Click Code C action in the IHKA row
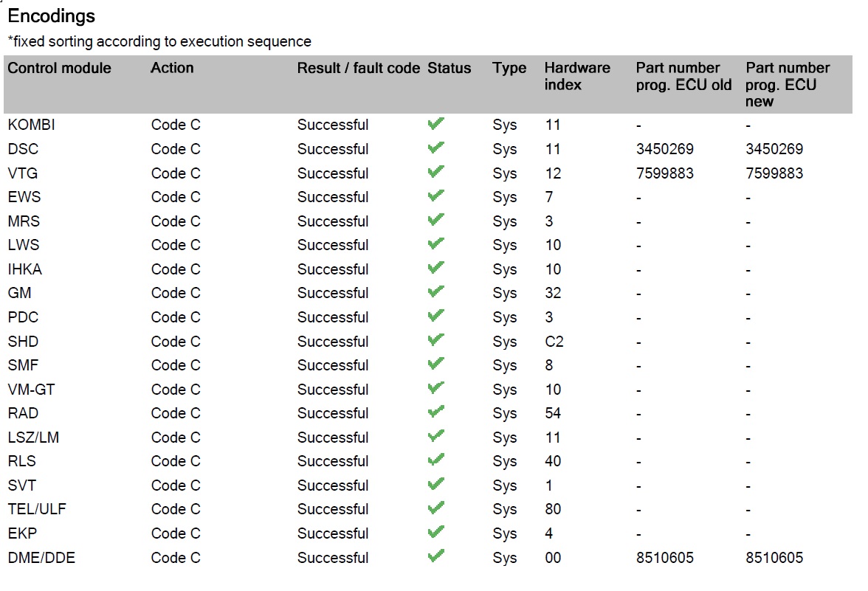The height and width of the screenshot is (591, 868). (x=175, y=269)
